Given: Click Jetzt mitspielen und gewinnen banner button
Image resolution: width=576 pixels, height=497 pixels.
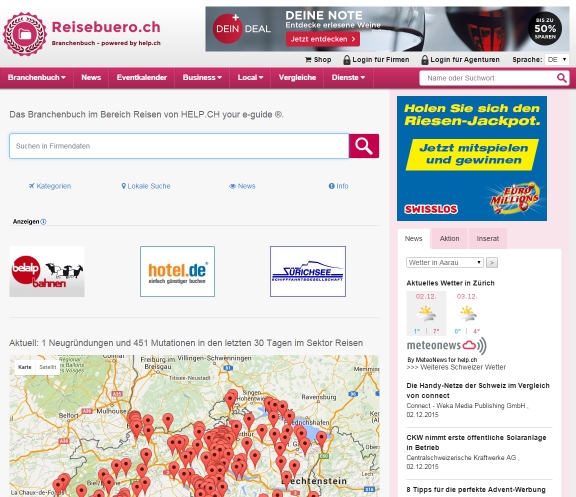Looking at the screenshot, I should (x=473, y=154).
